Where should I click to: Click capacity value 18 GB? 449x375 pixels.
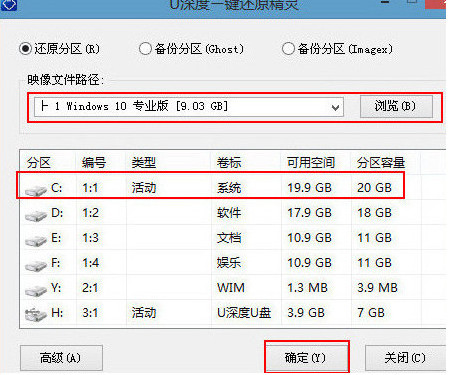click(374, 213)
